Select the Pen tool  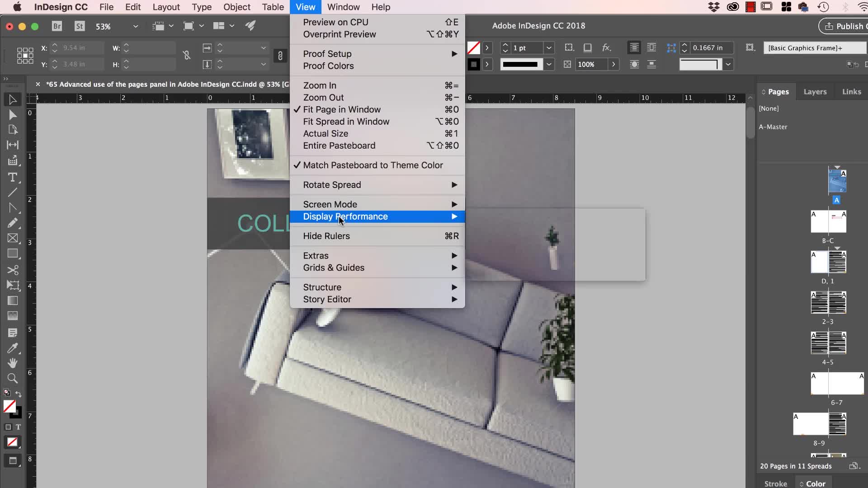(x=12, y=208)
